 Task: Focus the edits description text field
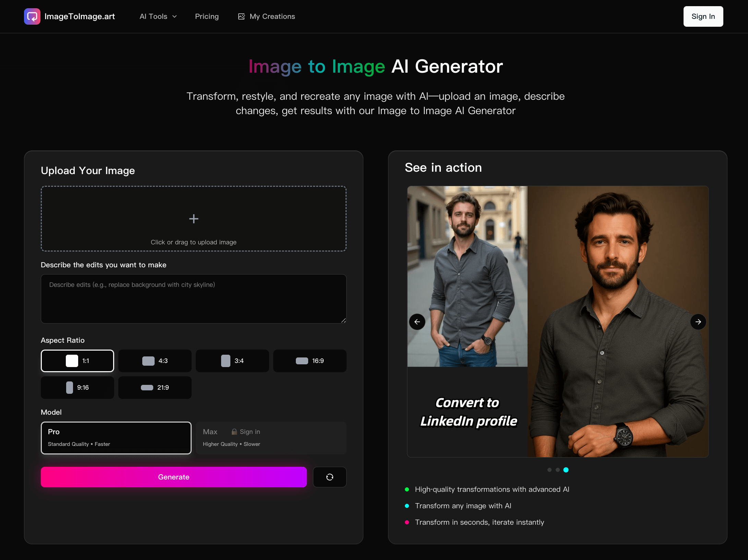point(194,299)
